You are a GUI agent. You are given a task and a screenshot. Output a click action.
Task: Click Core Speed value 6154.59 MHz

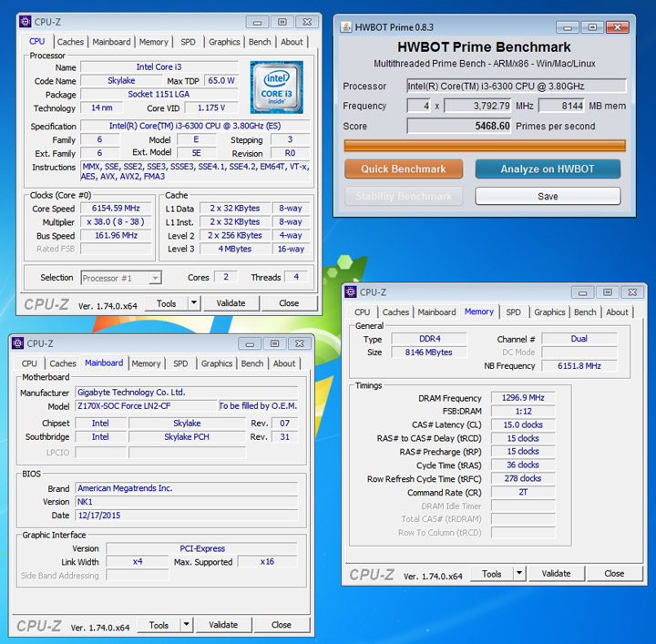tap(116, 209)
